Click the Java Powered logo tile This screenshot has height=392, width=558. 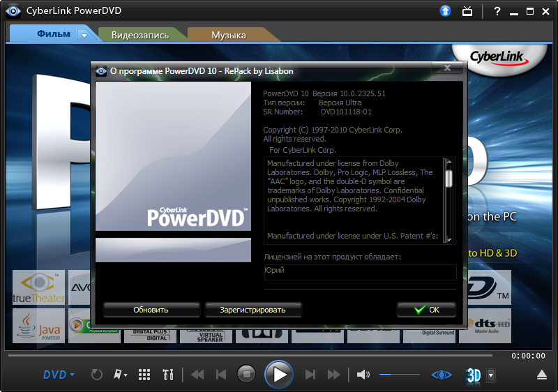(38, 326)
